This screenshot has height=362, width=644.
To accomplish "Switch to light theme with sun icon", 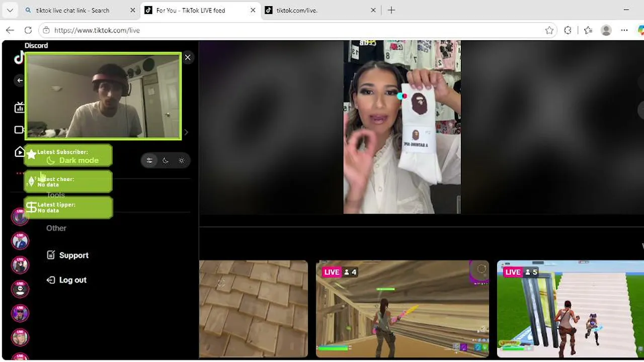I will 182,160.
